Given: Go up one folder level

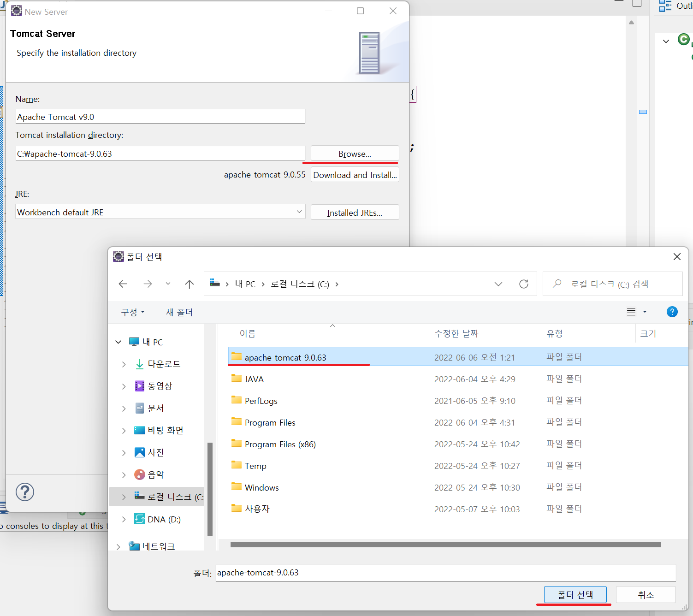Looking at the screenshot, I should point(190,284).
